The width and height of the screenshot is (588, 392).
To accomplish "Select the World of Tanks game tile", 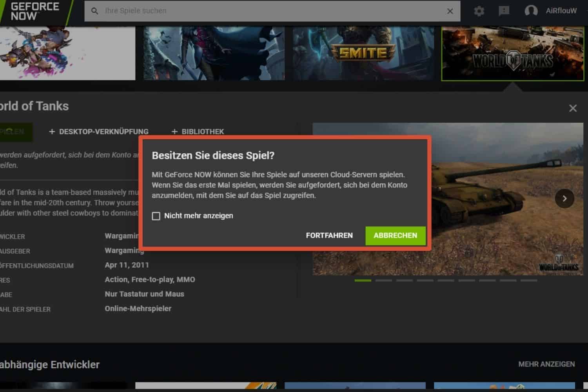I will tap(512, 53).
